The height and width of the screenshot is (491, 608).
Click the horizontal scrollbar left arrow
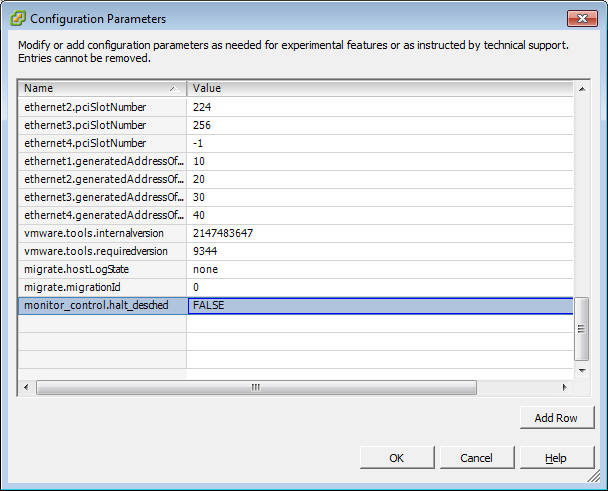point(26,387)
